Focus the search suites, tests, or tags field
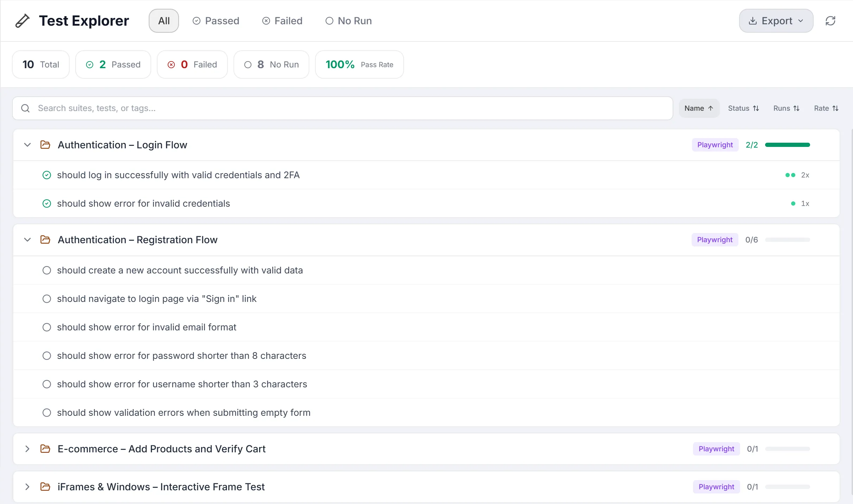853x504 pixels. pos(342,108)
